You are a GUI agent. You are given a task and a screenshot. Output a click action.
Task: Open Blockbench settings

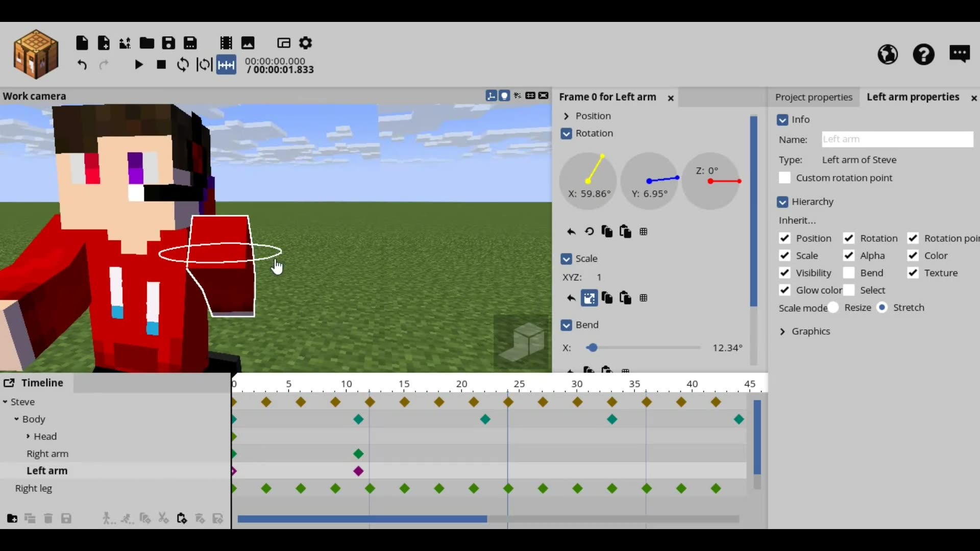(305, 43)
